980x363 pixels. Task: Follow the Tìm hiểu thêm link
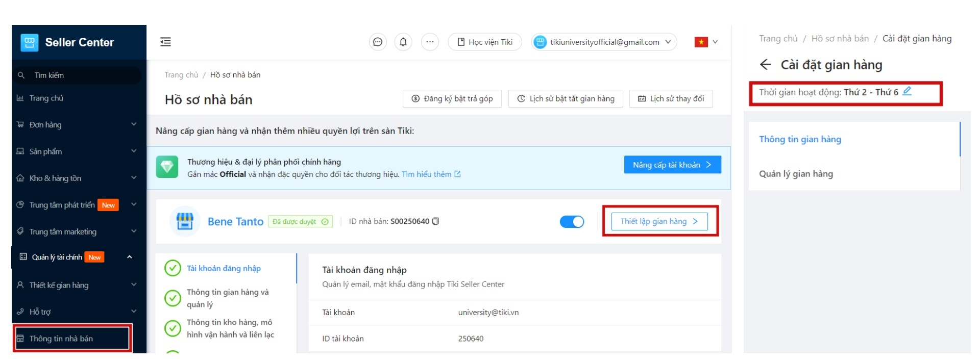(431, 174)
